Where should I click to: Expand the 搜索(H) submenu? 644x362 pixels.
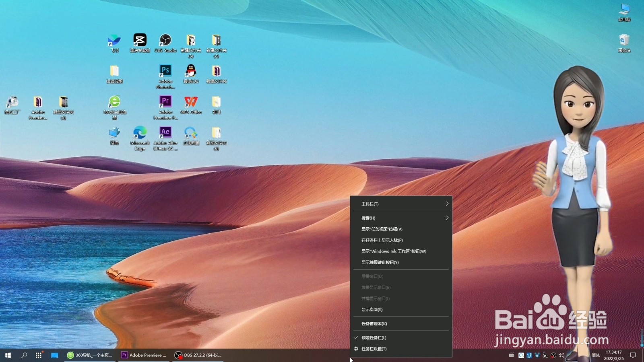[x=401, y=218]
